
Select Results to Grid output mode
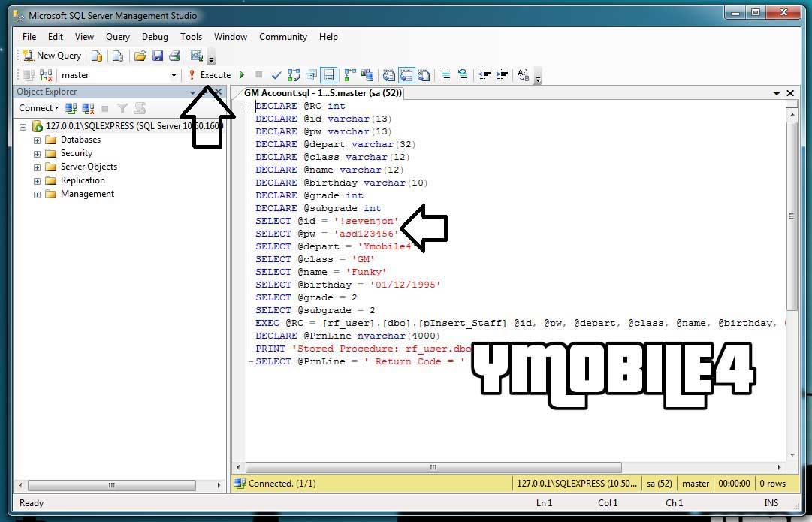(x=406, y=76)
